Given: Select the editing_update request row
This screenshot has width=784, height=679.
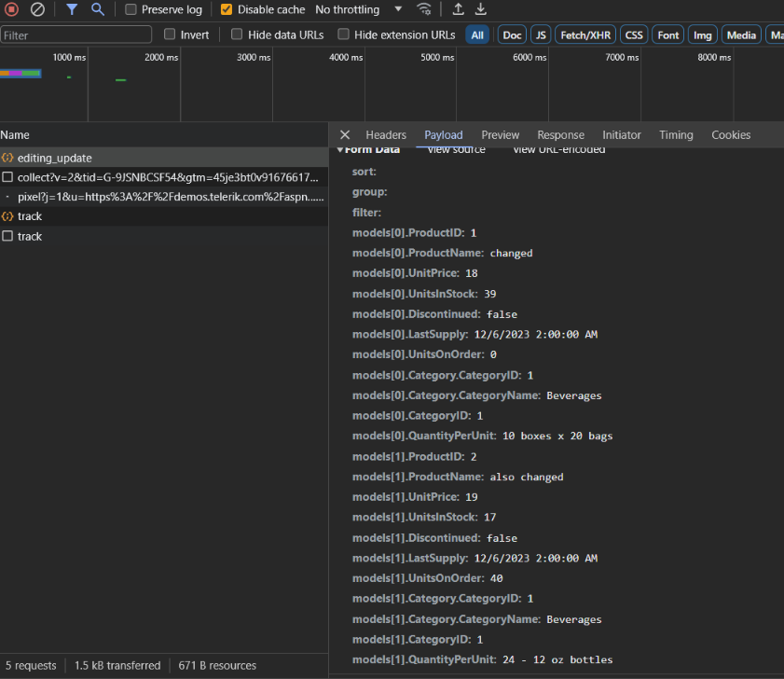Looking at the screenshot, I should (x=55, y=158).
